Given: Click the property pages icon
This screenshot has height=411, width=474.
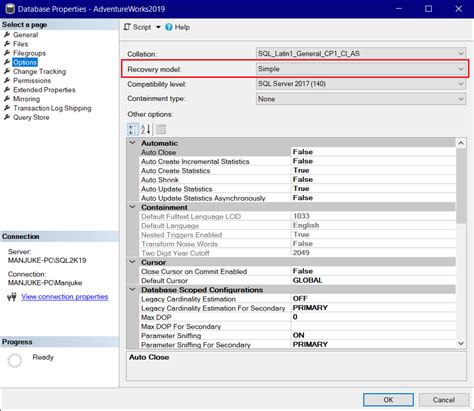Looking at the screenshot, I should click(161, 129).
